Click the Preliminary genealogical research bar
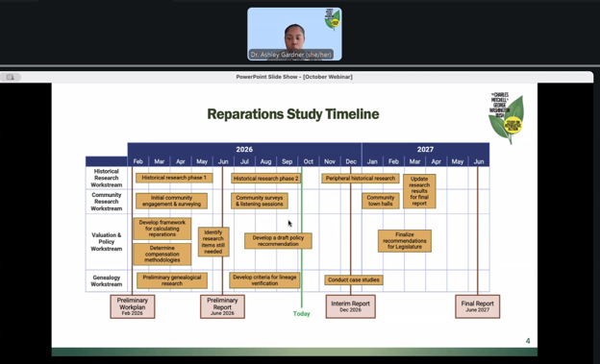600x364 pixels. 172,280
